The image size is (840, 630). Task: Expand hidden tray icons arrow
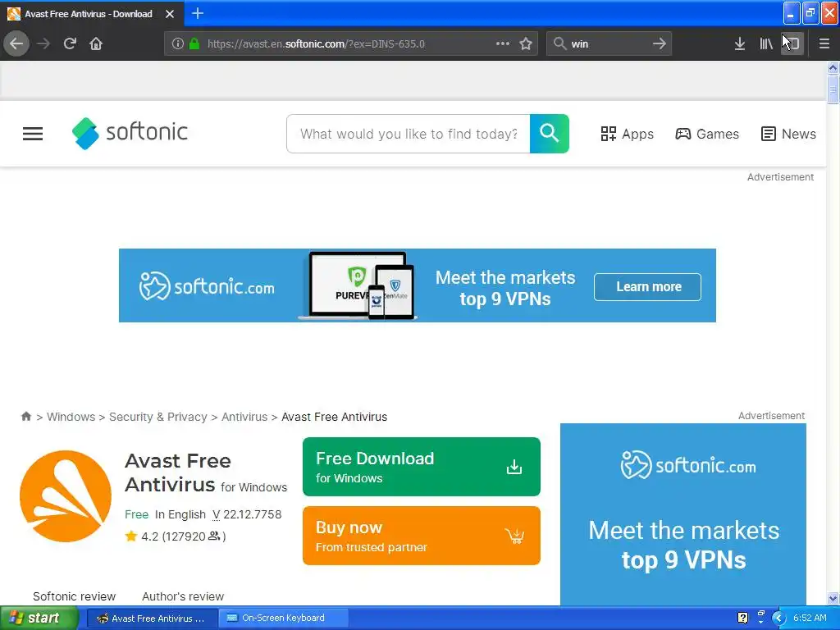tap(778, 619)
